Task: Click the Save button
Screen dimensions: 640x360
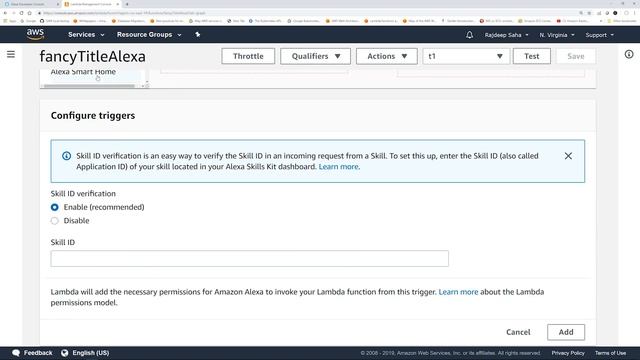Action: click(x=576, y=56)
